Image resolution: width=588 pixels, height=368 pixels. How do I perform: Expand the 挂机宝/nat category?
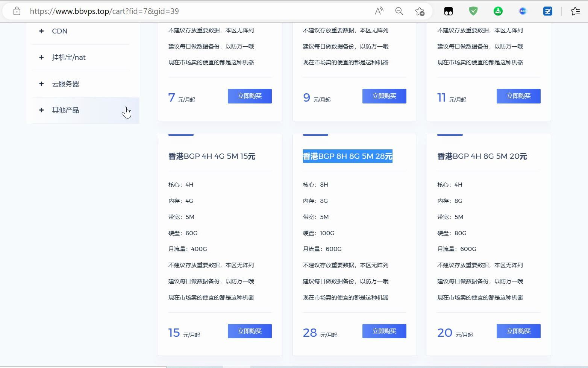41,58
